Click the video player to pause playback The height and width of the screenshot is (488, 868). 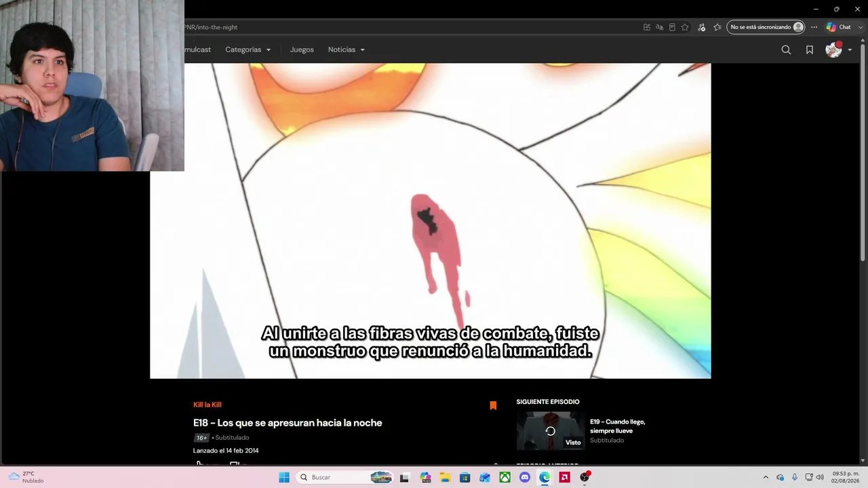point(431,221)
